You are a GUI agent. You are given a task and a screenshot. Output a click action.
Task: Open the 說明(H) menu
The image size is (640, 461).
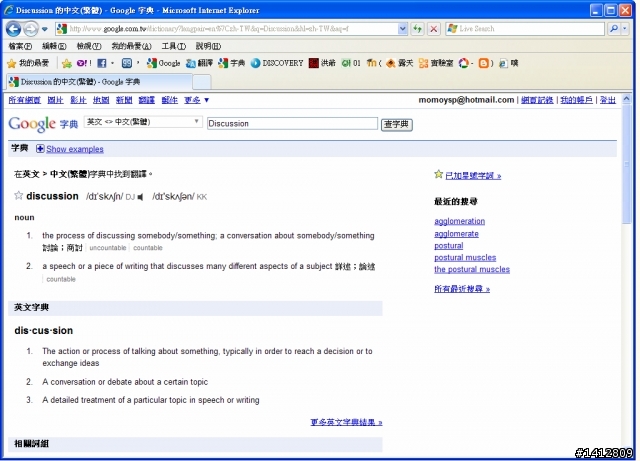tap(208, 46)
